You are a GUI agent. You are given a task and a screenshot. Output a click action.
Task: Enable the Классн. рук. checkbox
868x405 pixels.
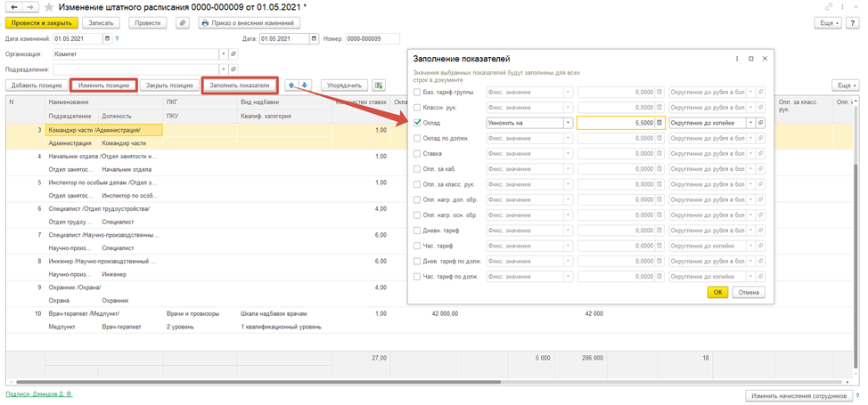pyautogui.click(x=417, y=108)
